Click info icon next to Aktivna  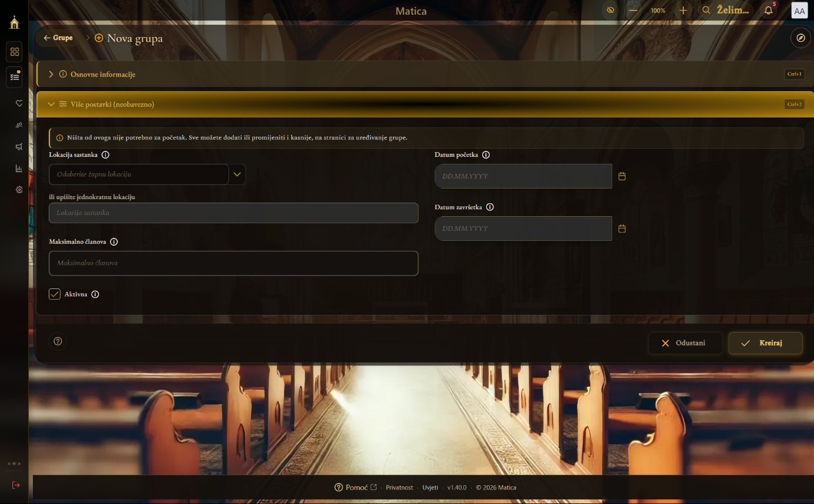click(95, 294)
